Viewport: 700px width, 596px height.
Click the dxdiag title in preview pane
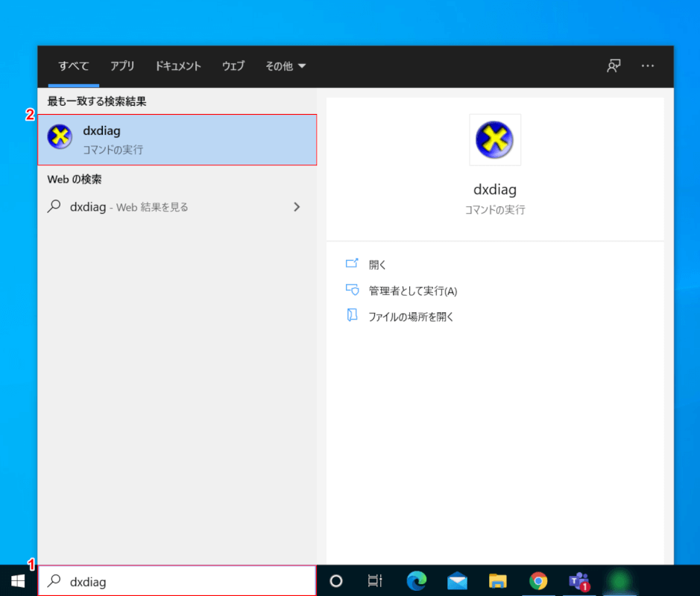(x=495, y=189)
